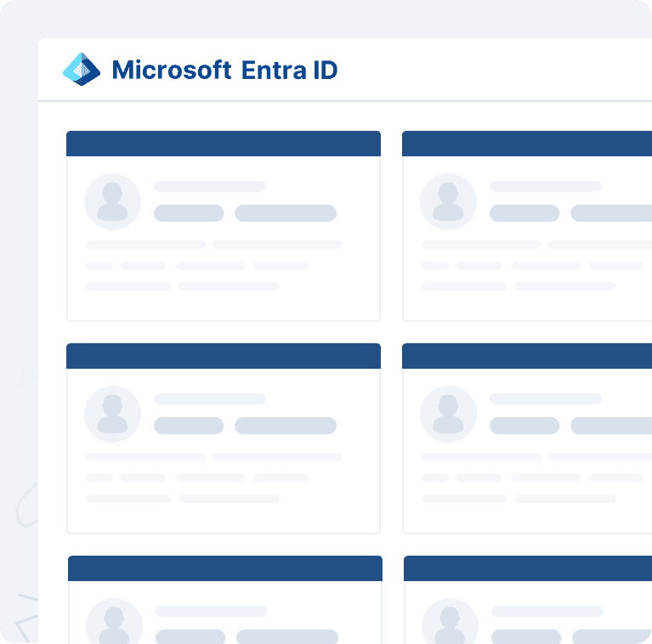Click the wider pill tag in the top-left card
Viewport: 652px width, 644px height.
click(285, 213)
